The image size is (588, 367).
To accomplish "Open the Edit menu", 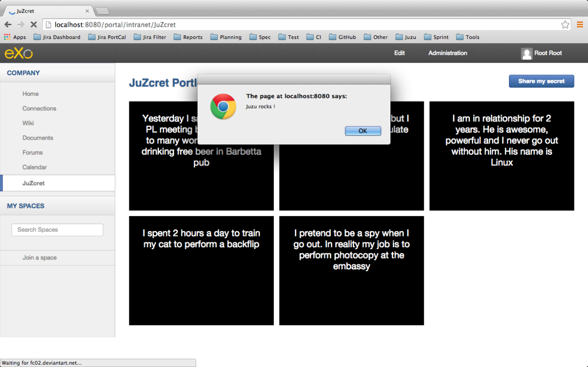I will pos(399,53).
